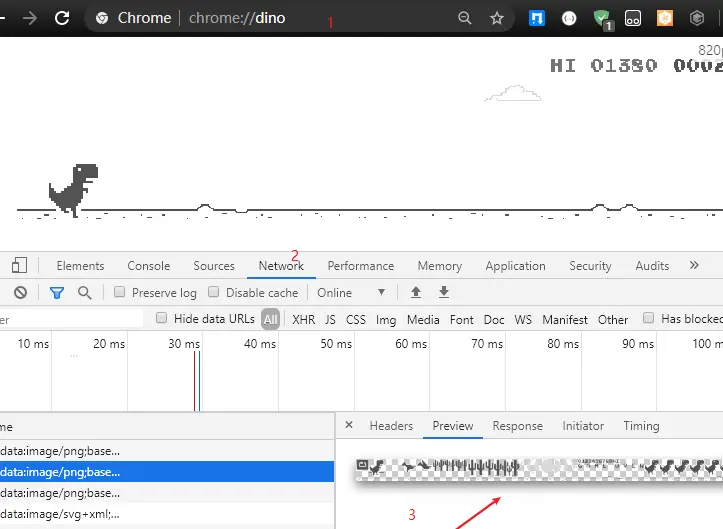Click the T-Rex dinosaur in the game
This screenshot has width=723, height=529.
(x=74, y=190)
